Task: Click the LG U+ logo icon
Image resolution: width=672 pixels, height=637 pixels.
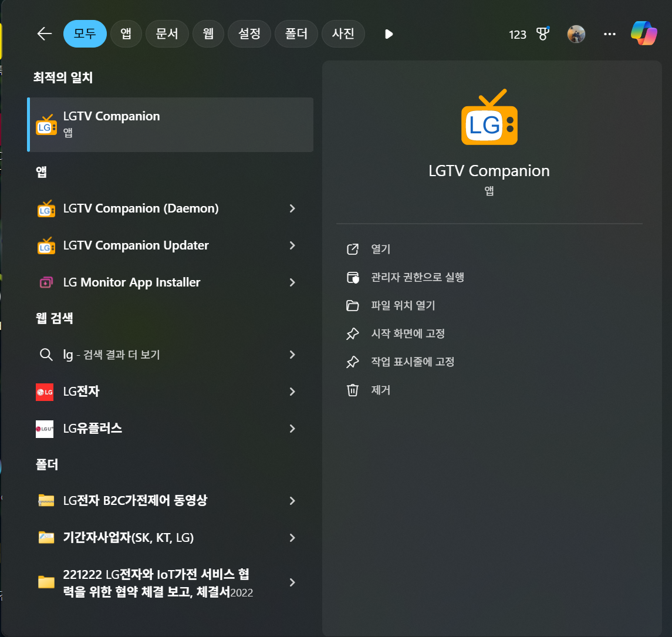Action: (x=45, y=429)
